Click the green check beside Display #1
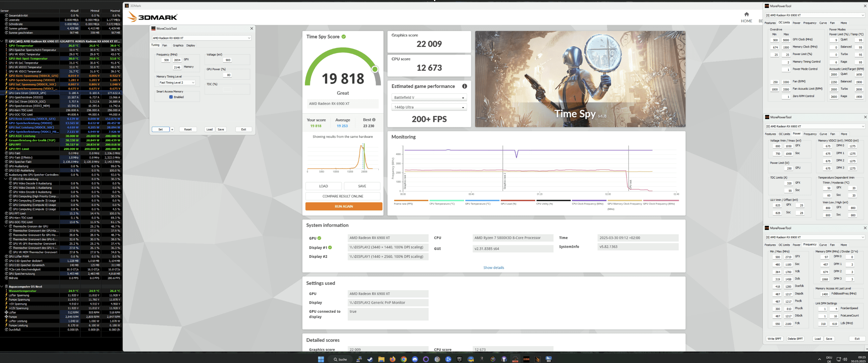The width and height of the screenshot is (868, 363). tap(330, 247)
